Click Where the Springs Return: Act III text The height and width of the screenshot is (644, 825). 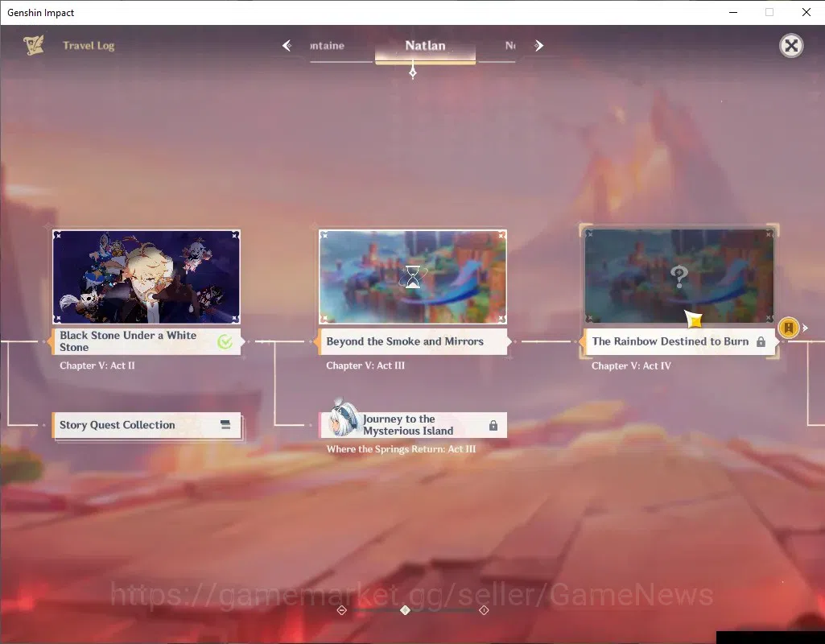pos(401,449)
